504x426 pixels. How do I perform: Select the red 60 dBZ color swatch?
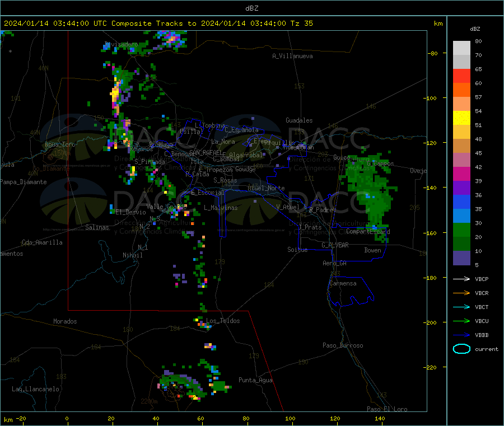pos(461,76)
